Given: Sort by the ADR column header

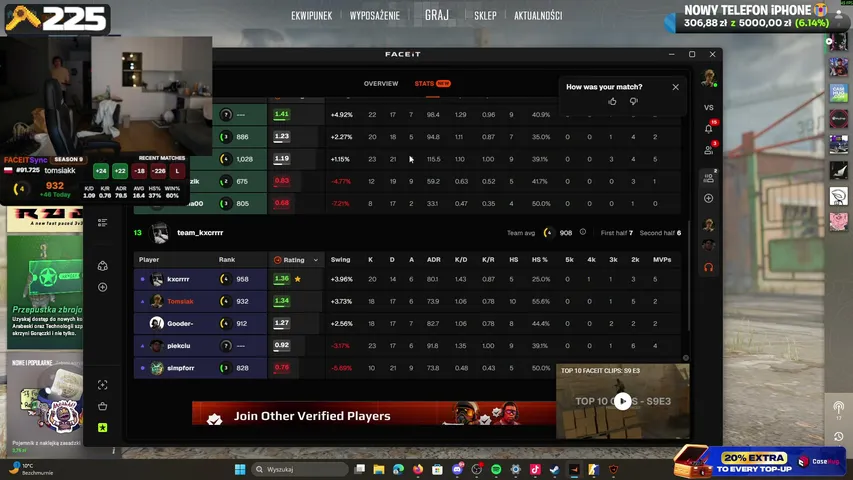Looking at the screenshot, I should [x=434, y=260].
